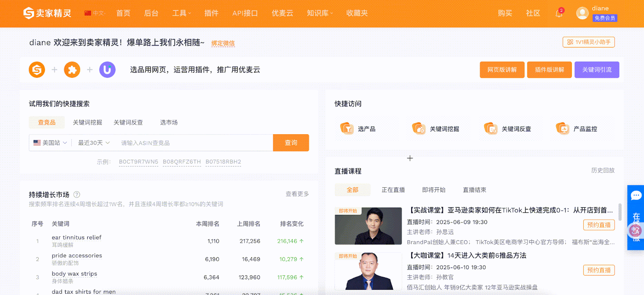
Task: Focus the ASIN search input field
Action: [195, 143]
